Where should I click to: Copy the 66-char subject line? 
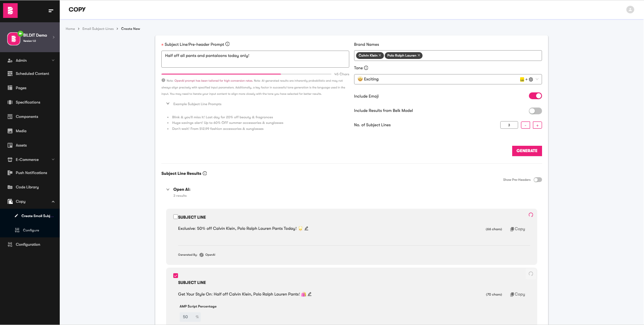[518, 229]
